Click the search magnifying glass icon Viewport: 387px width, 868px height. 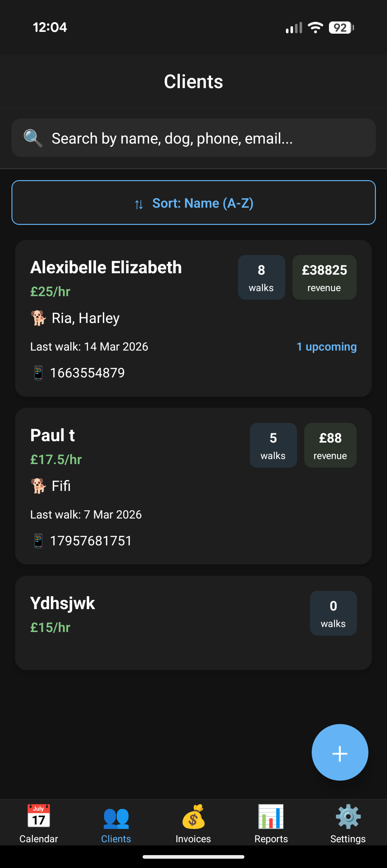tap(33, 138)
